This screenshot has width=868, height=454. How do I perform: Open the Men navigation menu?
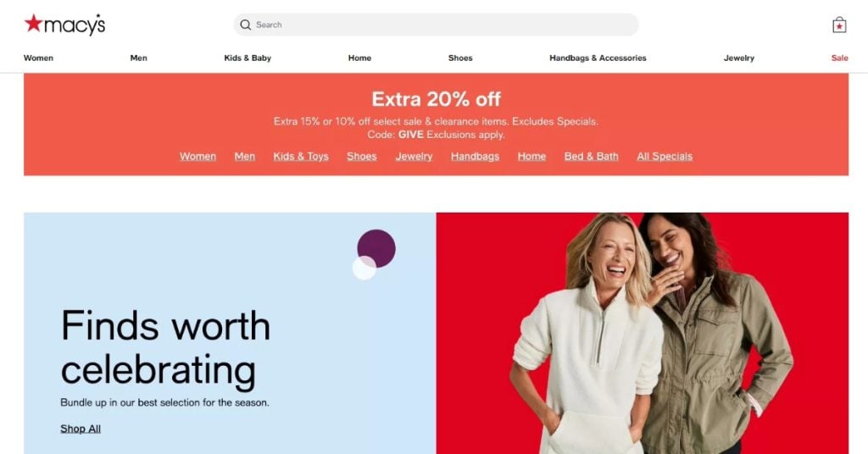138,58
